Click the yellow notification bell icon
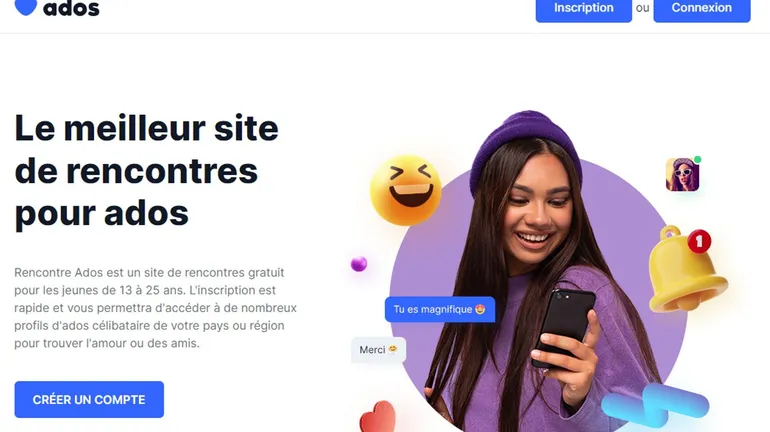The width and height of the screenshot is (770, 432). click(x=686, y=270)
